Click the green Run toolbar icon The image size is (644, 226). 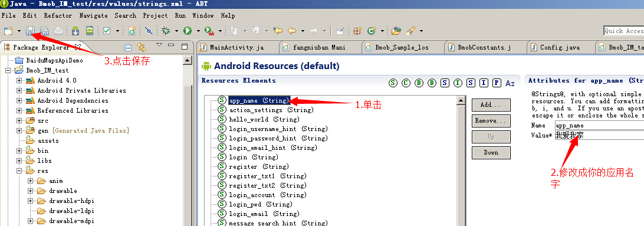tap(188, 31)
